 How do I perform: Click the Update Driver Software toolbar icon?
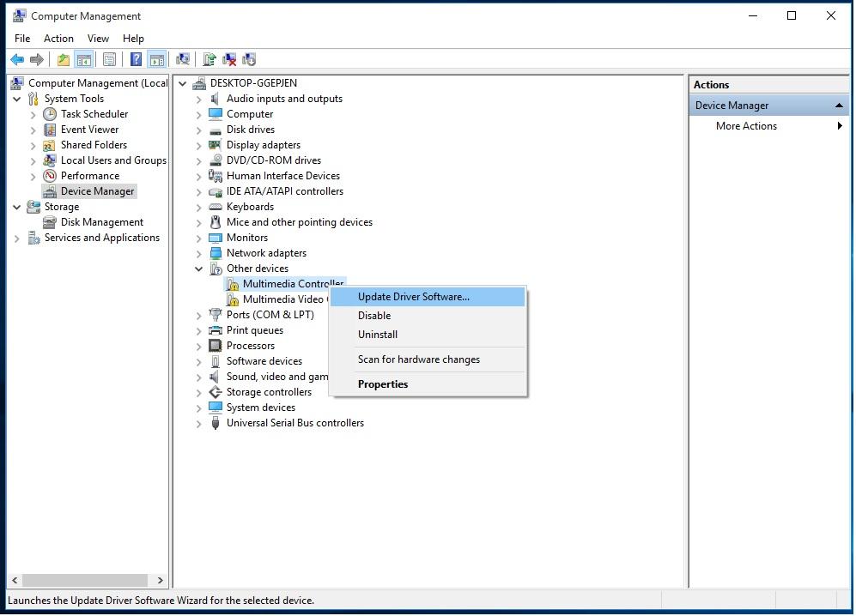click(209, 59)
